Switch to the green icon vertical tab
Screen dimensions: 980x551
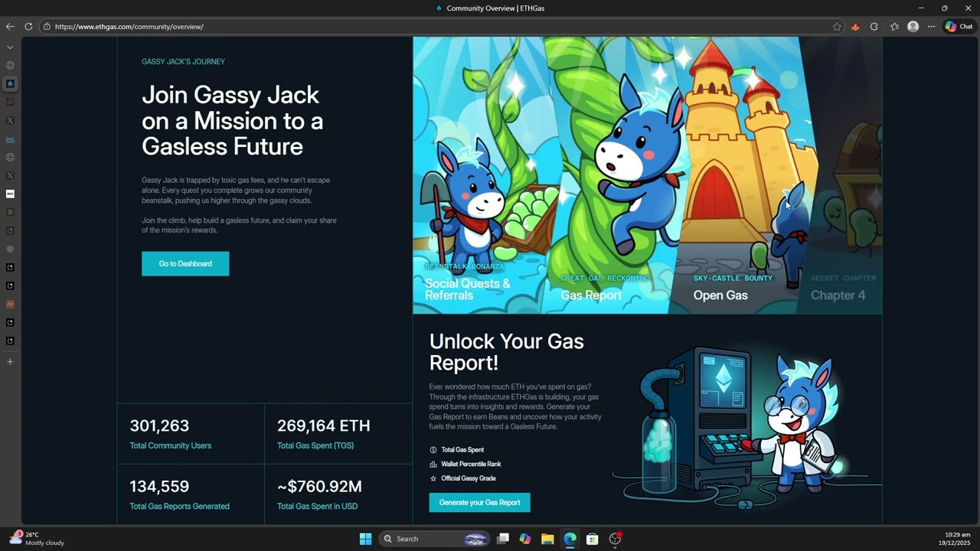(10, 212)
